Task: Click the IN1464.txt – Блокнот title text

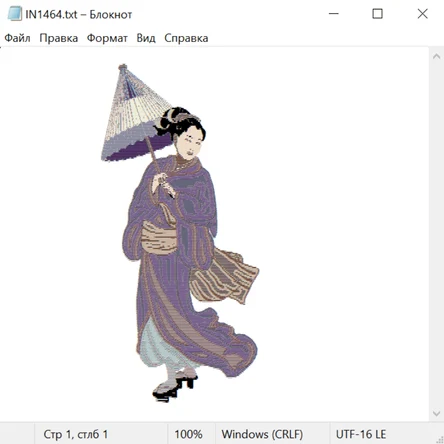Action: 79,14
